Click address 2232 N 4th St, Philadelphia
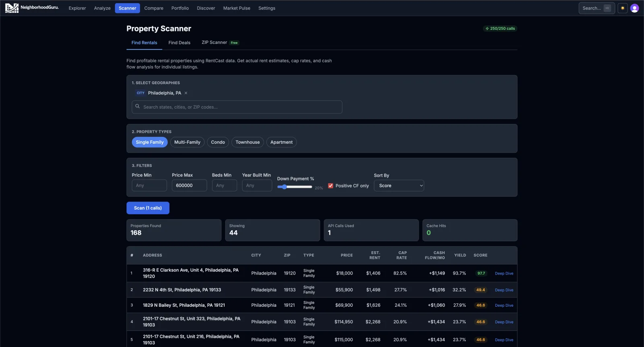 tap(182, 290)
